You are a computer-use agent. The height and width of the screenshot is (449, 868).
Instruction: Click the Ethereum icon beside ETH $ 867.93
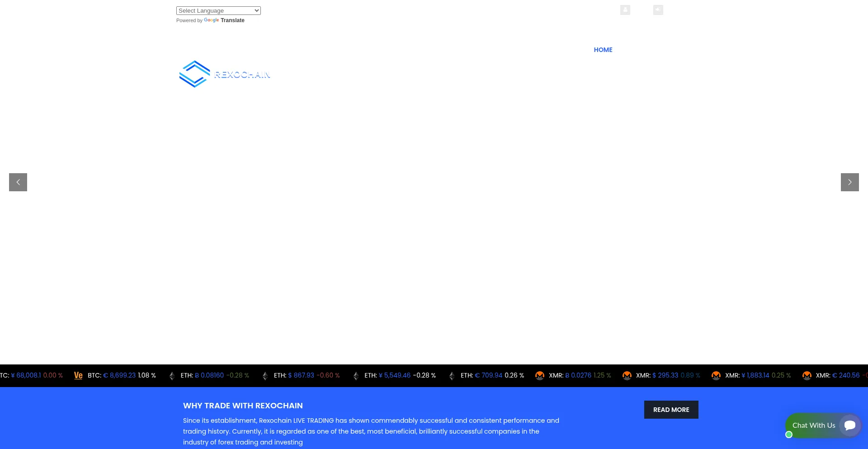[x=265, y=376]
